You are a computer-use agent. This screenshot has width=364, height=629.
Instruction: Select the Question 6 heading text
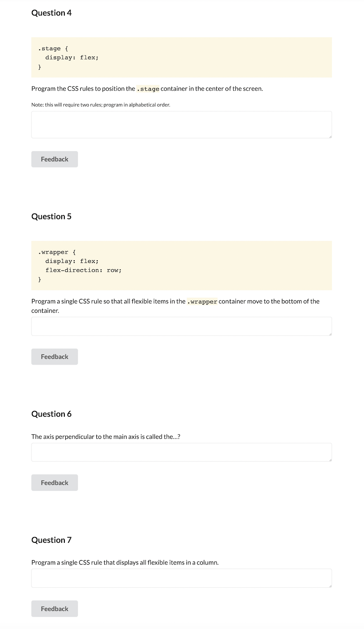tap(51, 414)
